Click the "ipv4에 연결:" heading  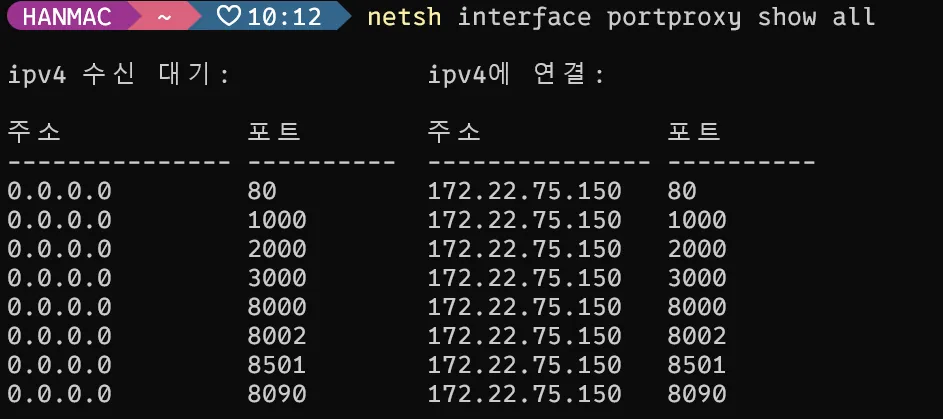[515, 76]
